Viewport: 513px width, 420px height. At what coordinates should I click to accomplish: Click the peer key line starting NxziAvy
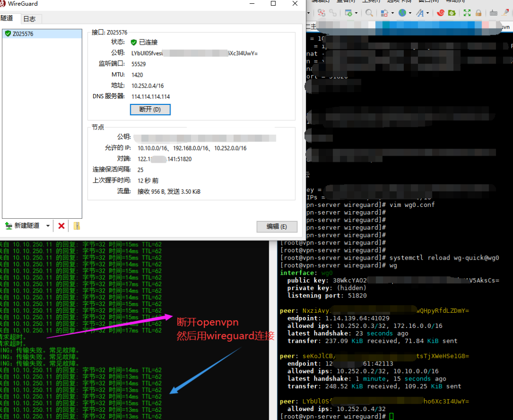coord(374,311)
